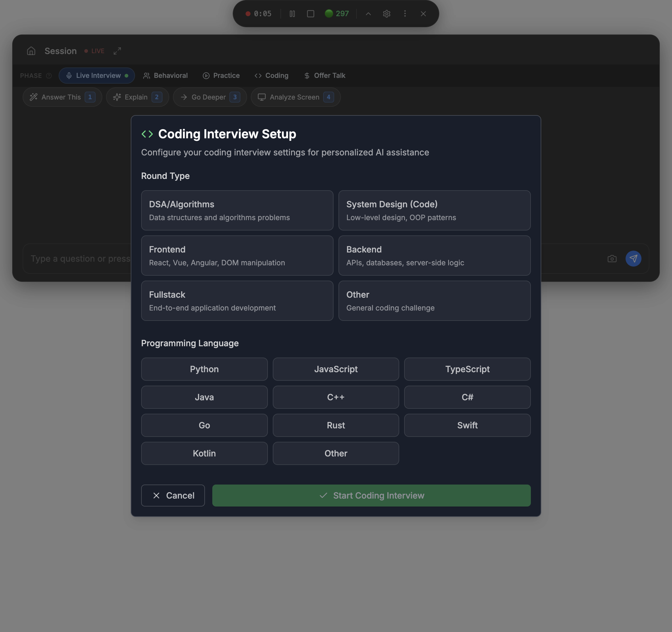This screenshot has height=632, width=672.
Task: Choose Java as programming language
Action: [x=205, y=397]
